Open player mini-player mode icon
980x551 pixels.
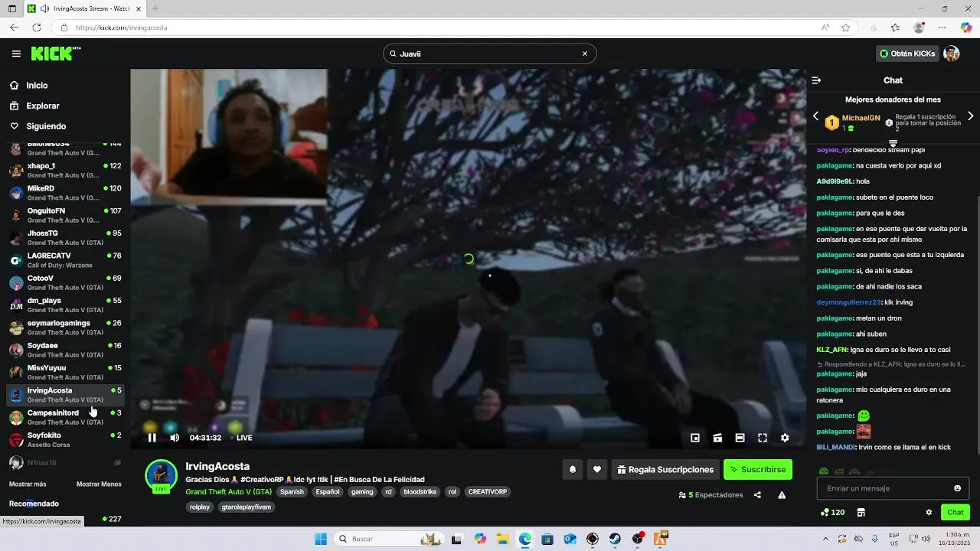click(695, 438)
